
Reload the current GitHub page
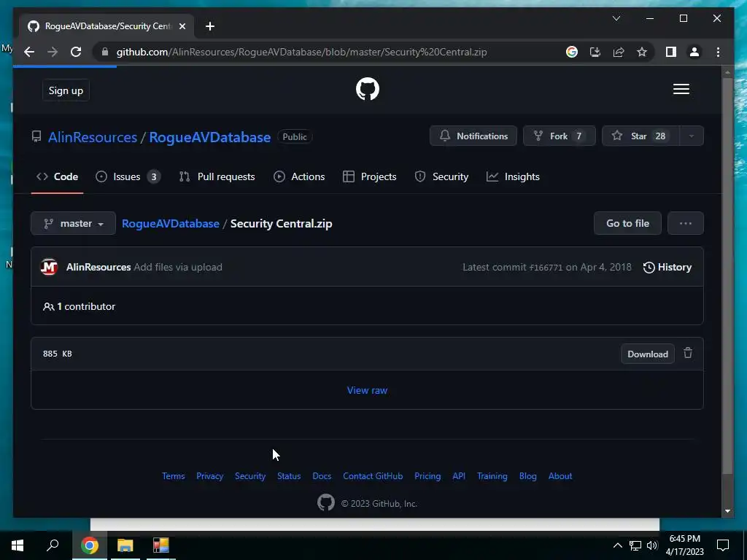click(x=76, y=52)
